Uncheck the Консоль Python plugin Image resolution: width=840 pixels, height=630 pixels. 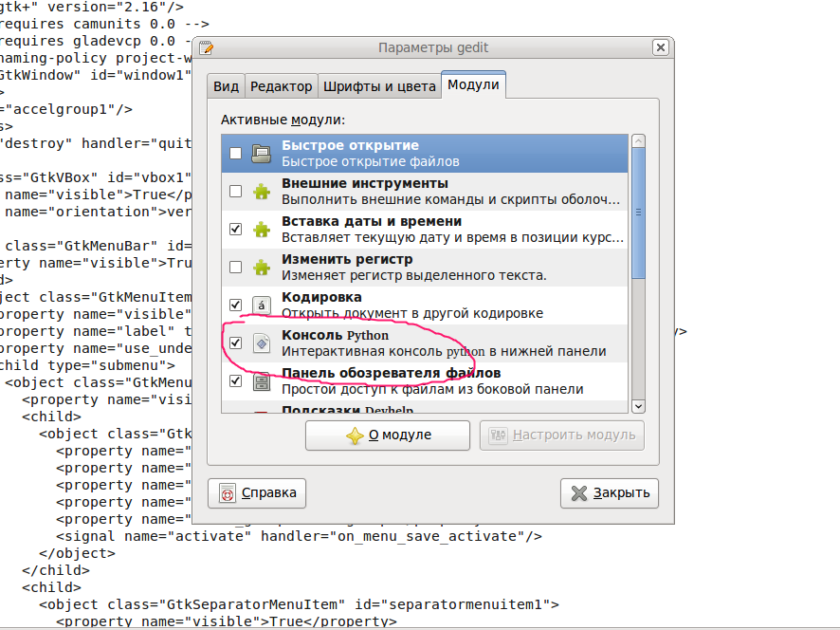point(235,343)
